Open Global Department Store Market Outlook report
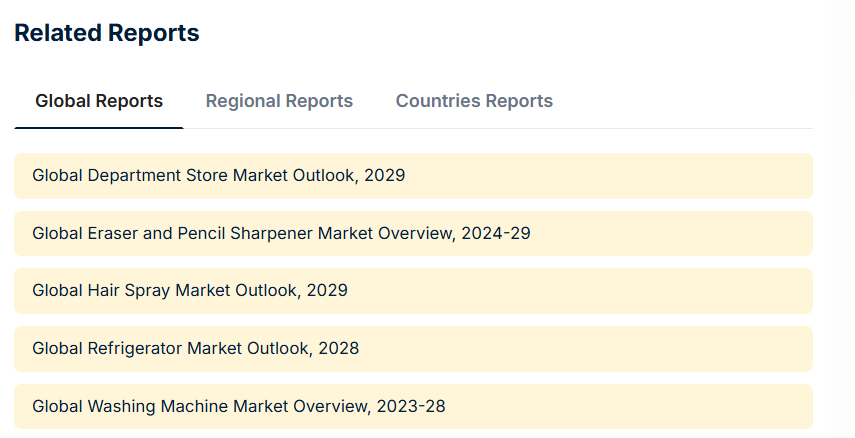Image resolution: width=855 pixels, height=438 pixels. tap(413, 176)
